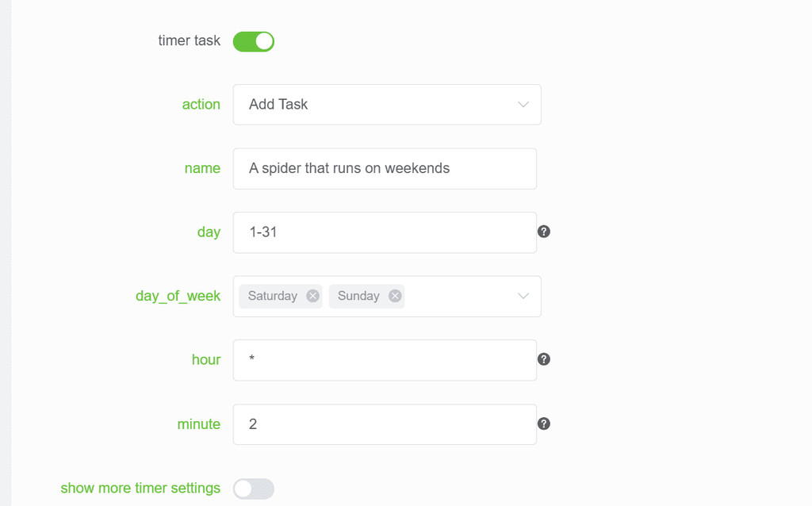This screenshot has height=506, width=812.
Task: Click the green minute label
Action: (x=198, y=424)
